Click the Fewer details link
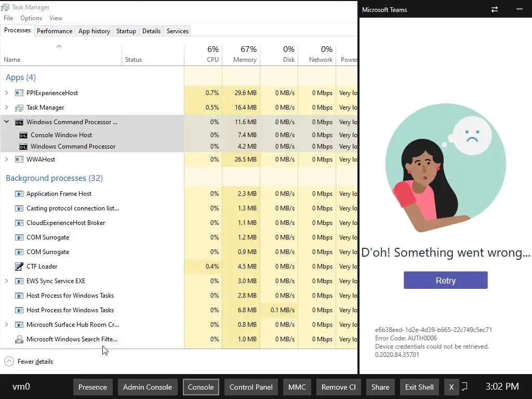Screen dimensions: 532x399 point(35,362)
